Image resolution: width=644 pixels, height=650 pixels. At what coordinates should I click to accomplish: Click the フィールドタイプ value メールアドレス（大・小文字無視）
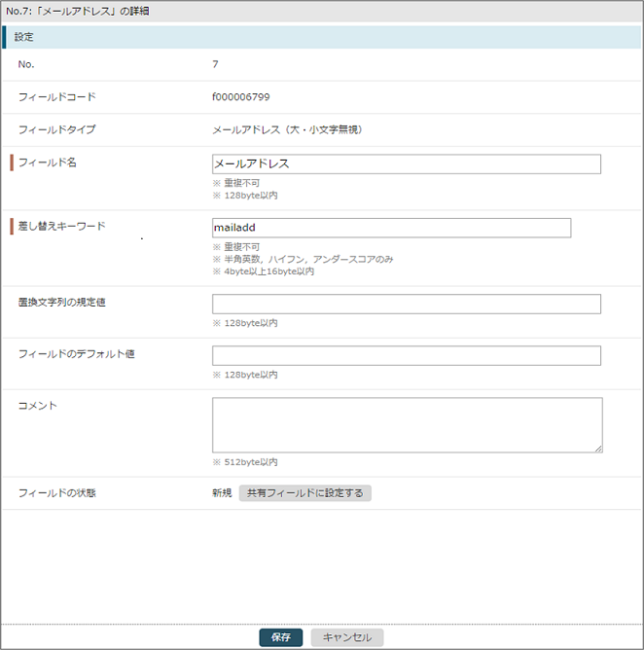tap(289, 129)
